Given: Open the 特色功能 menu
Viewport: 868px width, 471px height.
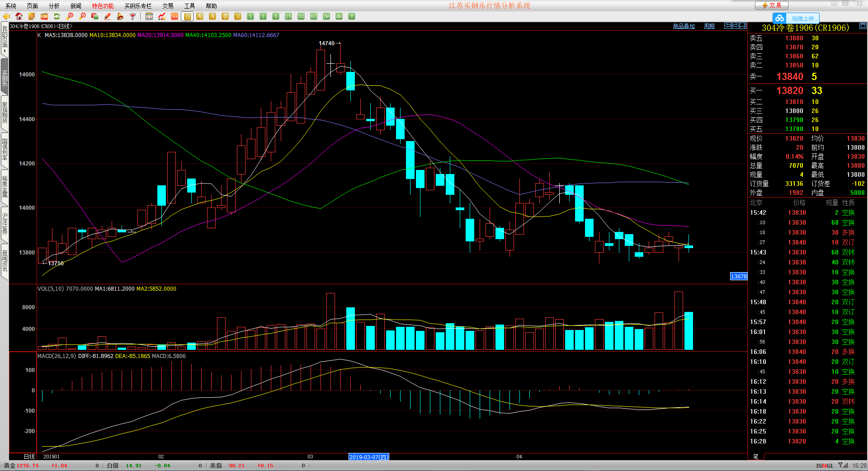Looking at the screenshot, I should 103,6.
